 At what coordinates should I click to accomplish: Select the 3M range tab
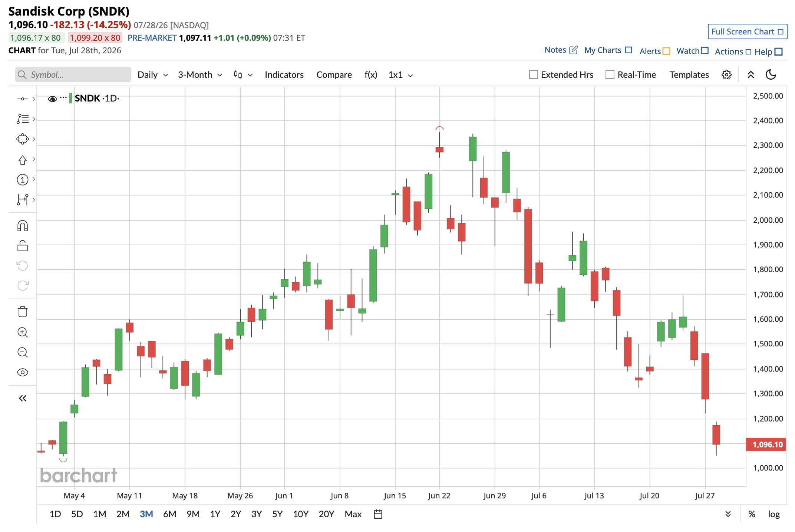click(x=146, y=514)
